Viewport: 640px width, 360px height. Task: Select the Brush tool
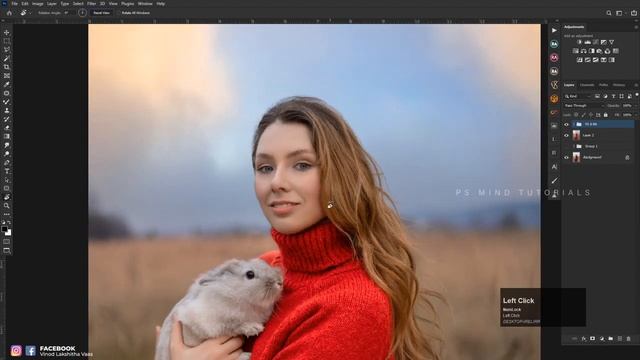7,102
